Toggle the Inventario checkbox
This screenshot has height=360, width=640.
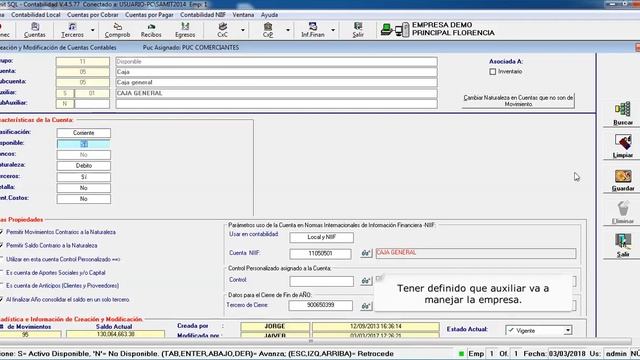[x=493, y=71]
